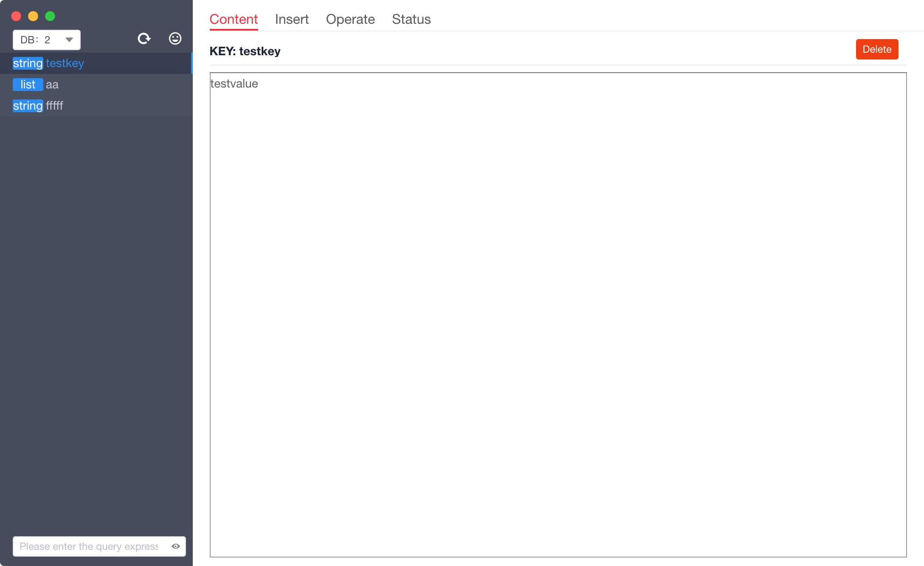This screenshot has height=566, width=924.
Task: Click the emoji/smiley face icon
Action: [x=174, y=38]
